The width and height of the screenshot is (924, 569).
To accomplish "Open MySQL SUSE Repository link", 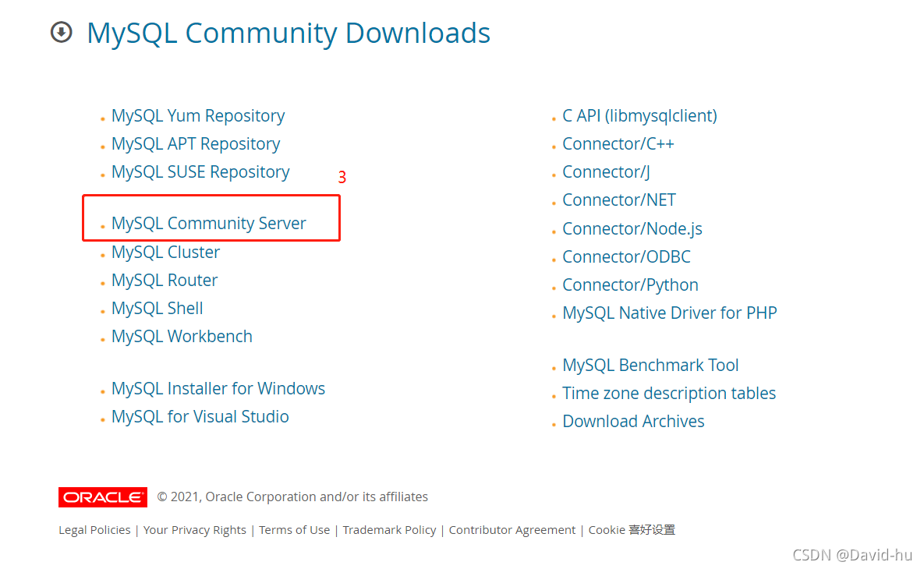I will tap(200, 172).
